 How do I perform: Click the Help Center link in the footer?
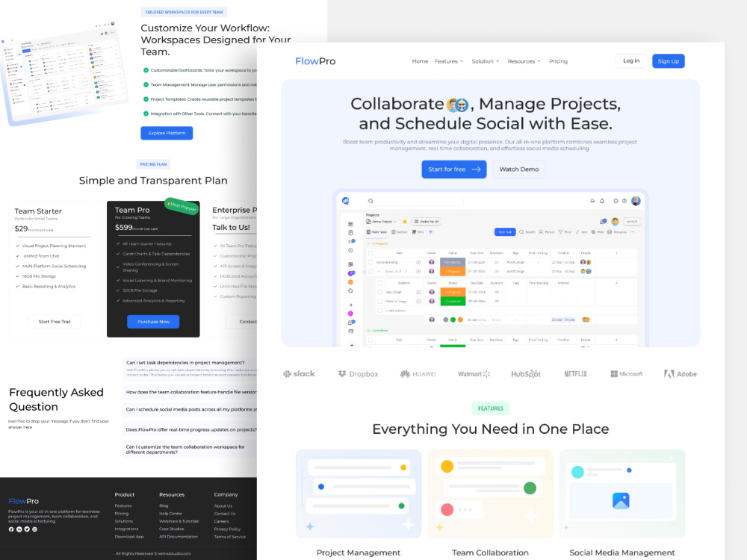pos(170,514)
